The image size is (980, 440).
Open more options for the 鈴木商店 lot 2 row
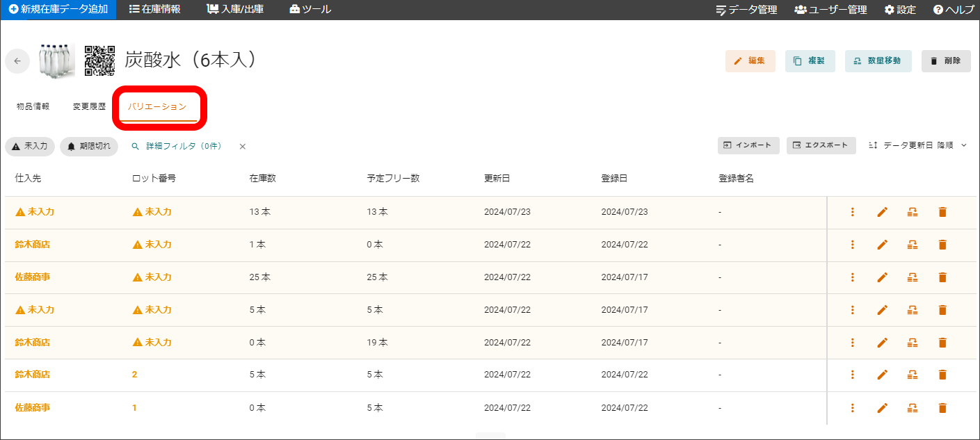[x=852, y=375]
